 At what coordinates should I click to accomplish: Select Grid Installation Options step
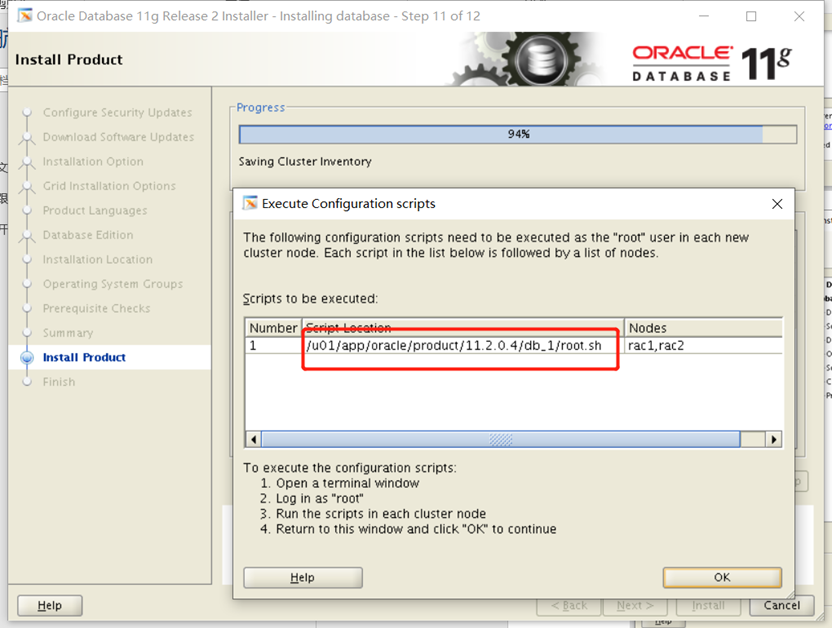tap(109, 186)
